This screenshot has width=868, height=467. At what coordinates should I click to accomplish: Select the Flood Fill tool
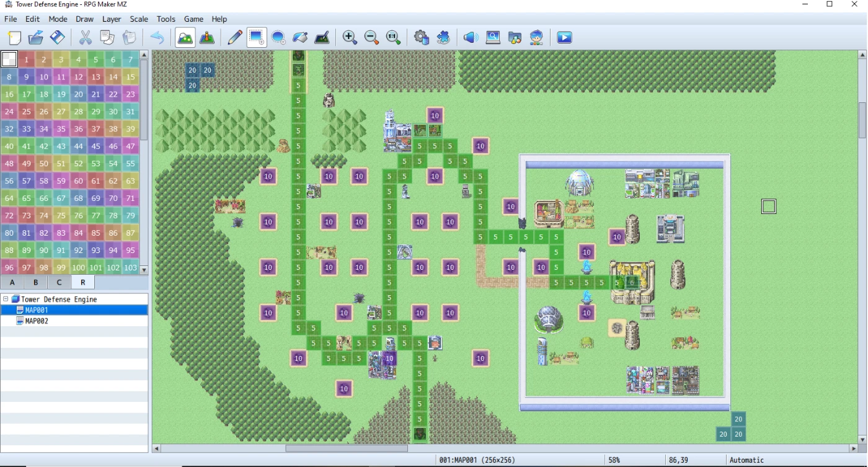coord(300,38)
